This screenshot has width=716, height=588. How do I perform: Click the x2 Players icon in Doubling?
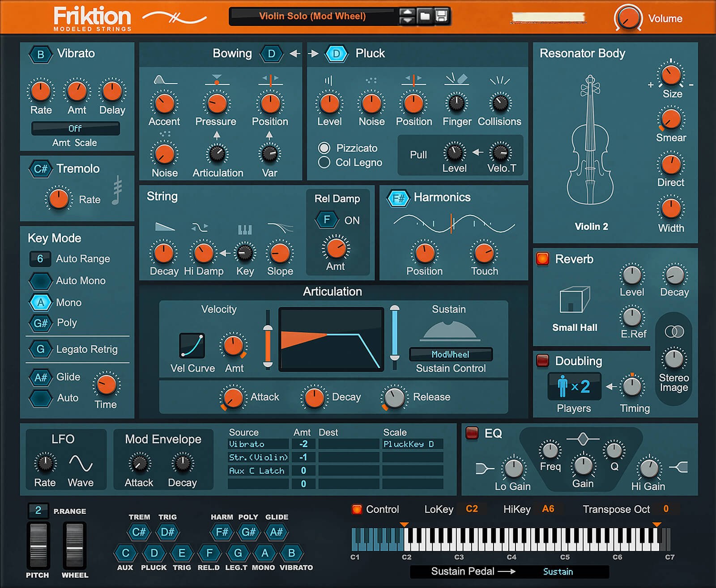pyautogui.click(x=574, y=385)
